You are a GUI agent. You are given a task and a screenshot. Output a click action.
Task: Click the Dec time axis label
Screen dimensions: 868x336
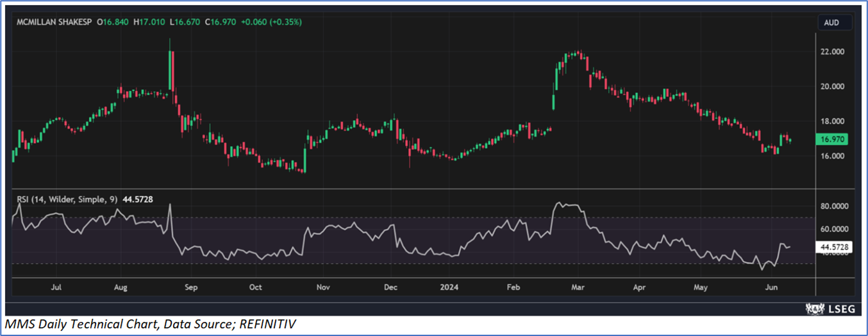[x=391, y=288]
